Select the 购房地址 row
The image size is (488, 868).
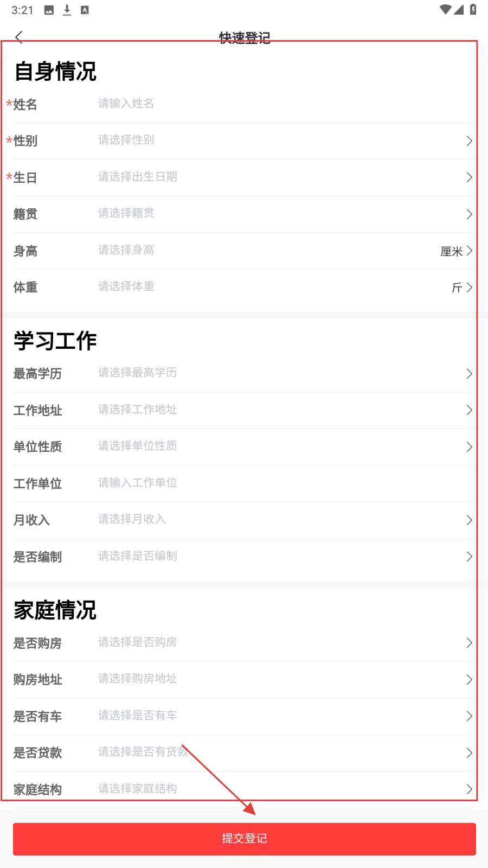pos(244,680)
